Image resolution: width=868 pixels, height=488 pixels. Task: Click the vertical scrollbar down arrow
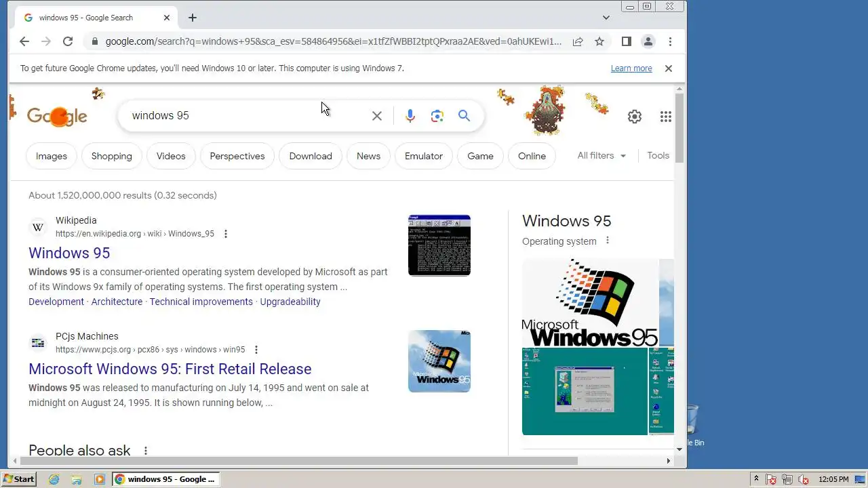(679, 449)
